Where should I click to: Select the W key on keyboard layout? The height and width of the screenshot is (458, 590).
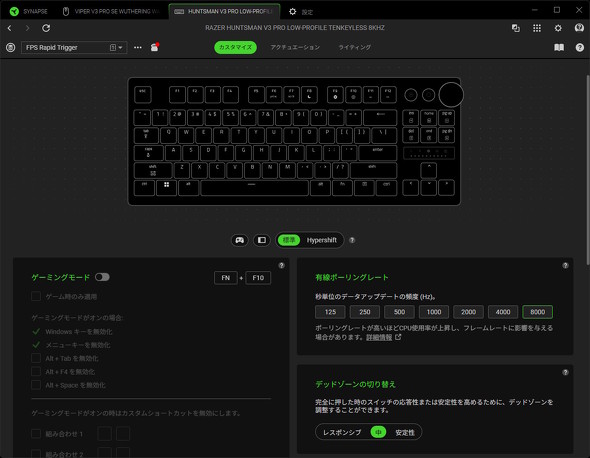(186, 135)
